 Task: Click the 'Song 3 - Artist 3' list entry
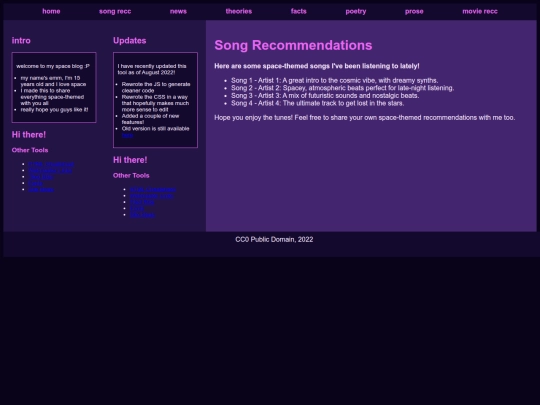point(325,95)
